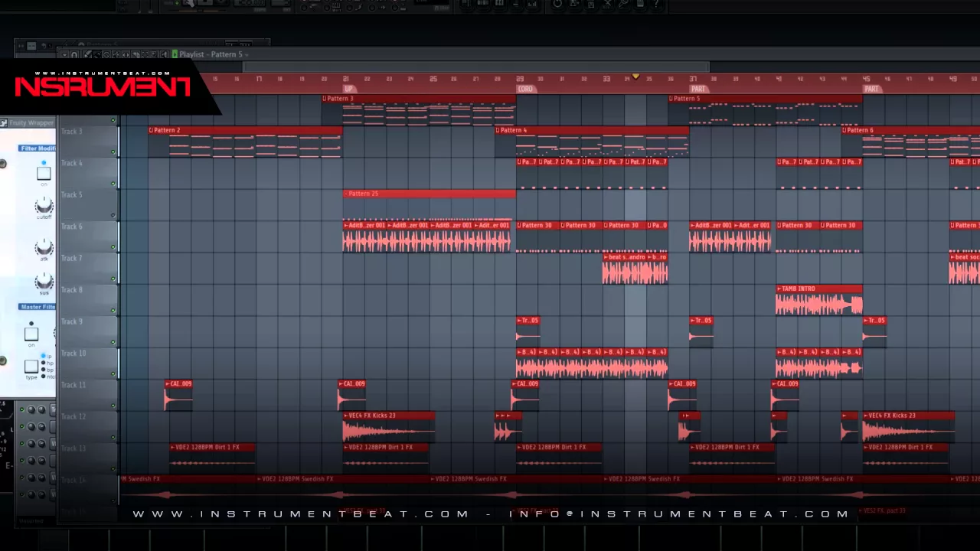Screen dimensions: 980x551
Task: Open the TAMB INTRO clip menu arrow
Action: coord(779,289)
